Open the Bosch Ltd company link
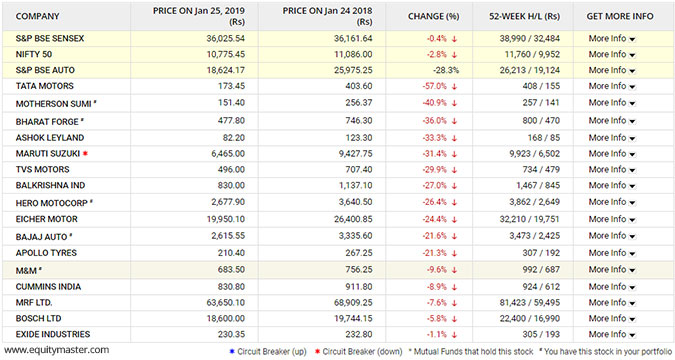The image size is (675, 360). (x=38, y=319)
